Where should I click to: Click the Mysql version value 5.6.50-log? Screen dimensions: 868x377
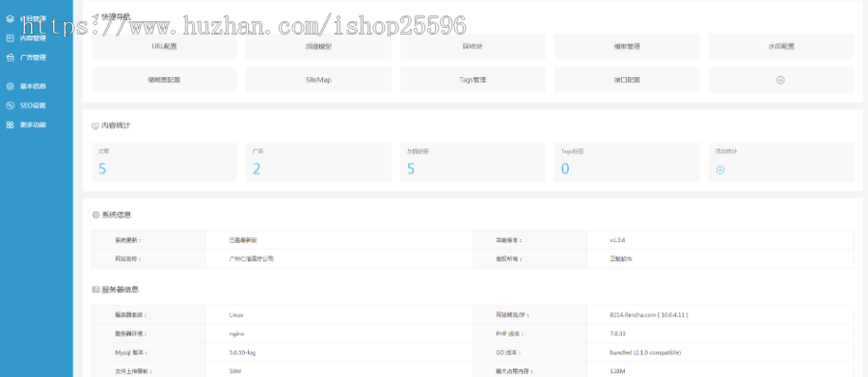(x=242, y=353)
